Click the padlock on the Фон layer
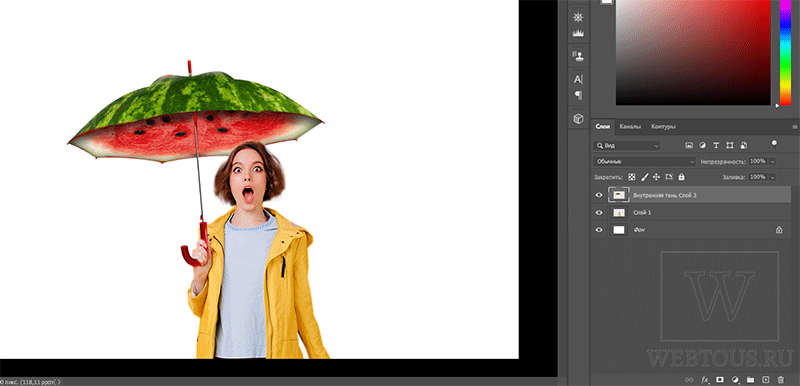800x386 pixels. (779, 230)
